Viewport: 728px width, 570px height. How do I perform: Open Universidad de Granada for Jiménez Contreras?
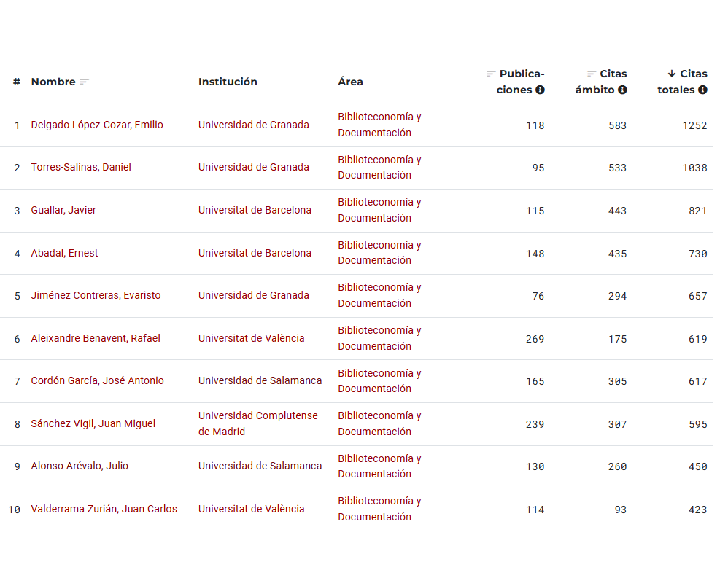pos(253,295)
